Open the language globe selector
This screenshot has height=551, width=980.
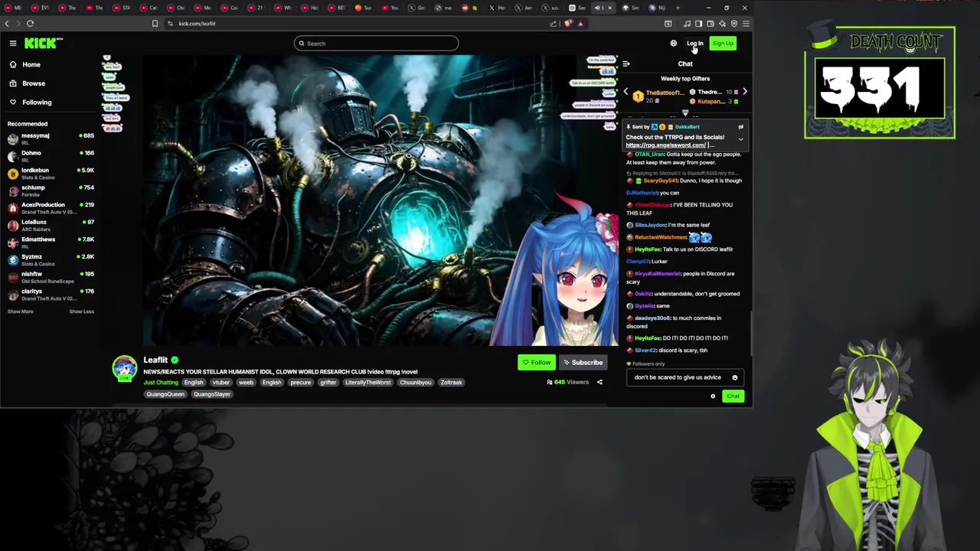pyautogui.click(x=673, y=44)
